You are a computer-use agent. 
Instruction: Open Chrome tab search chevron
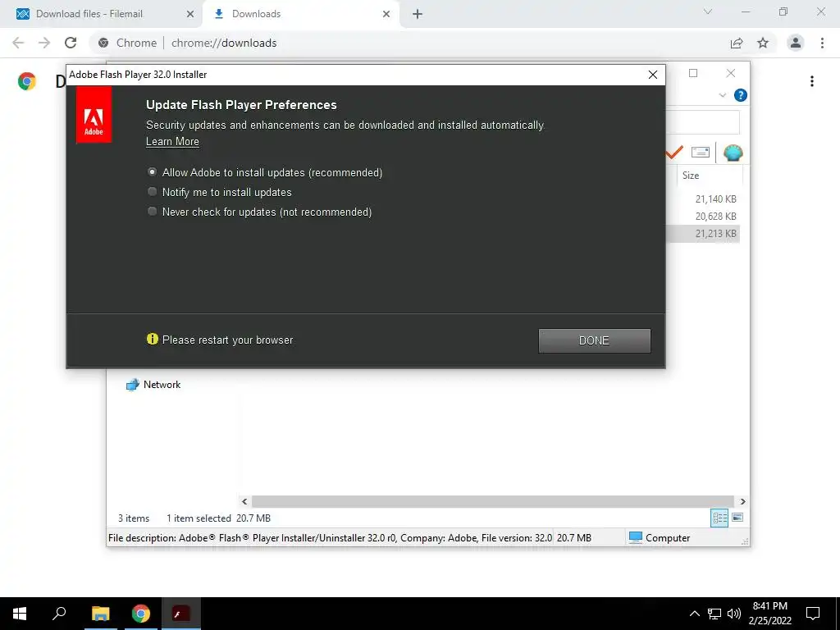point(708,11)
